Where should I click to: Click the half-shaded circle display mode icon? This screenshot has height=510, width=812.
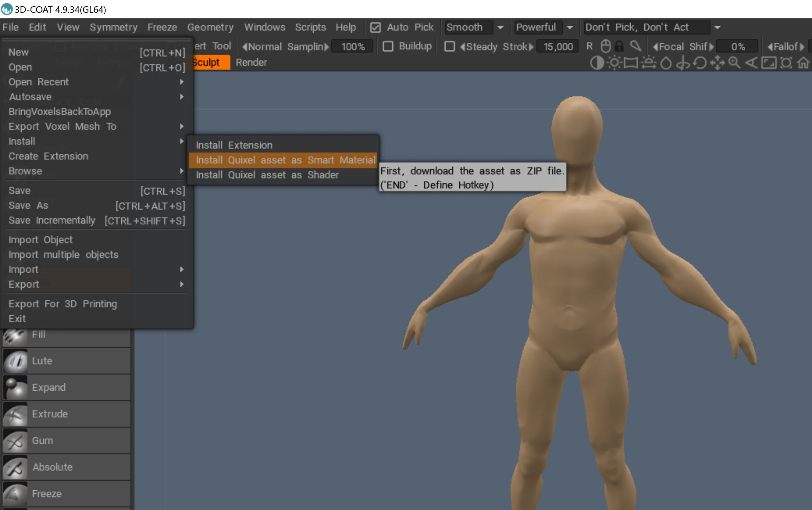click(597, 63)
